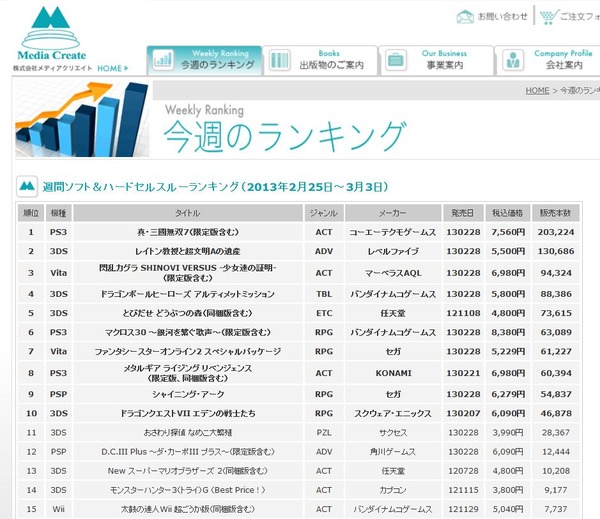Click sales figure 130,686
The width and height of the screenshot is (600, 519).
[x=556, y=251]
